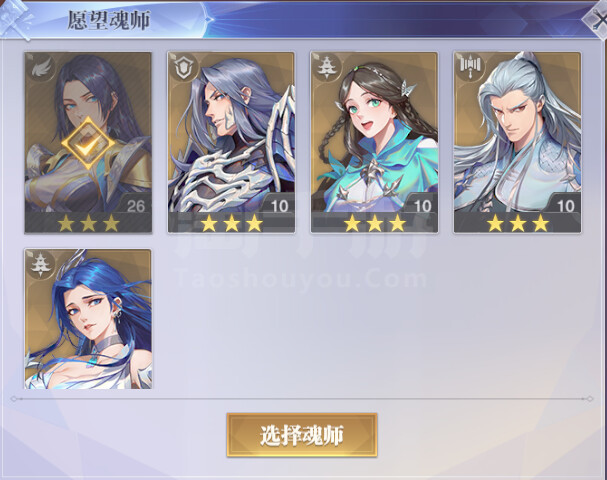Click the three stars under braided girl card
607x480 pixels.
375,223
